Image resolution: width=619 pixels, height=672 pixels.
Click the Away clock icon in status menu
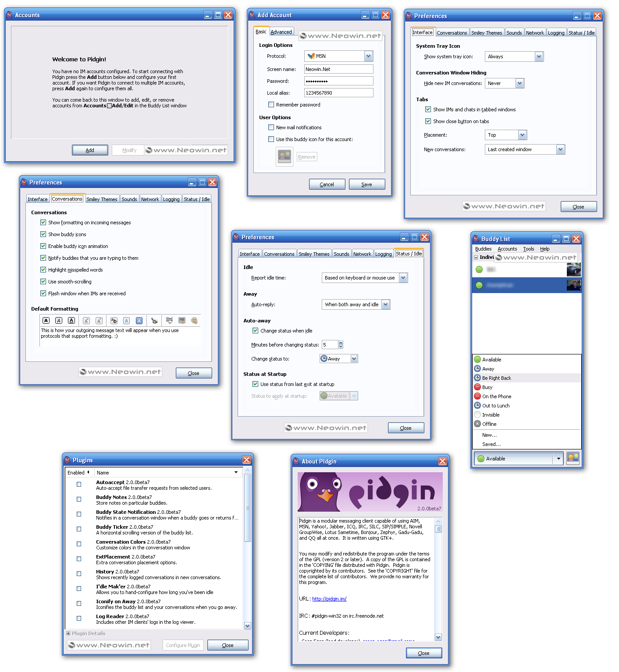(x=477, y=369)
